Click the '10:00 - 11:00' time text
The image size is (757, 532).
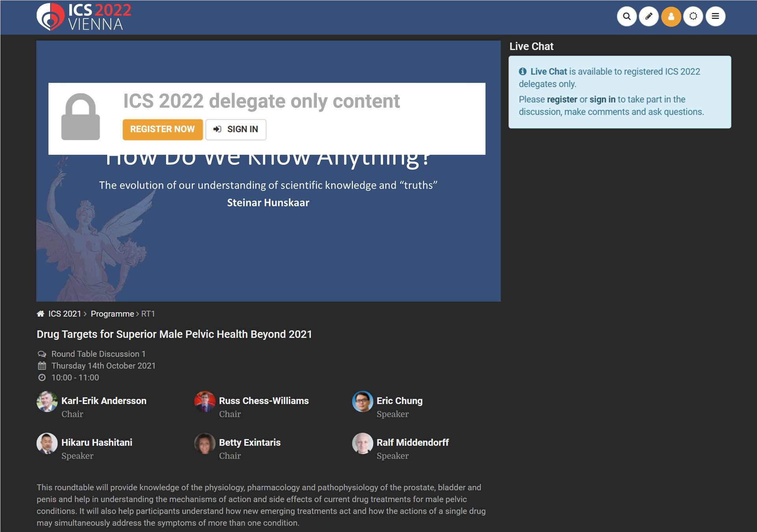75,378
